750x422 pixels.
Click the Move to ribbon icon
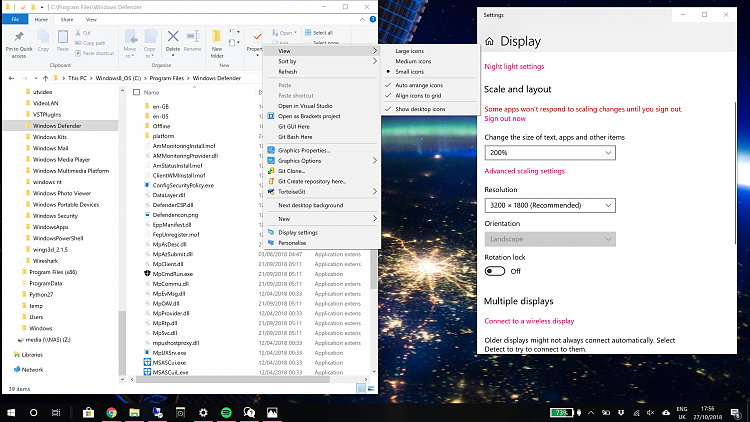[x=130, y=37]
